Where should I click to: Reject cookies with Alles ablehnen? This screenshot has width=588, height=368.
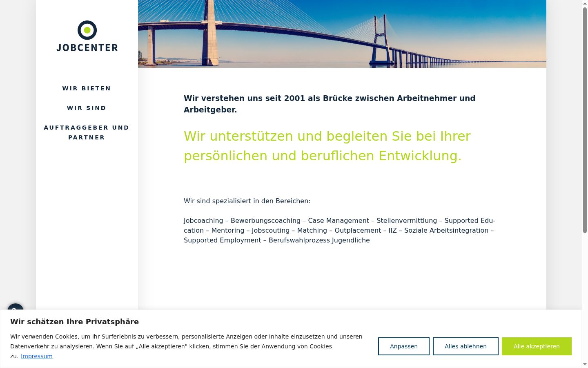[465, 346]
